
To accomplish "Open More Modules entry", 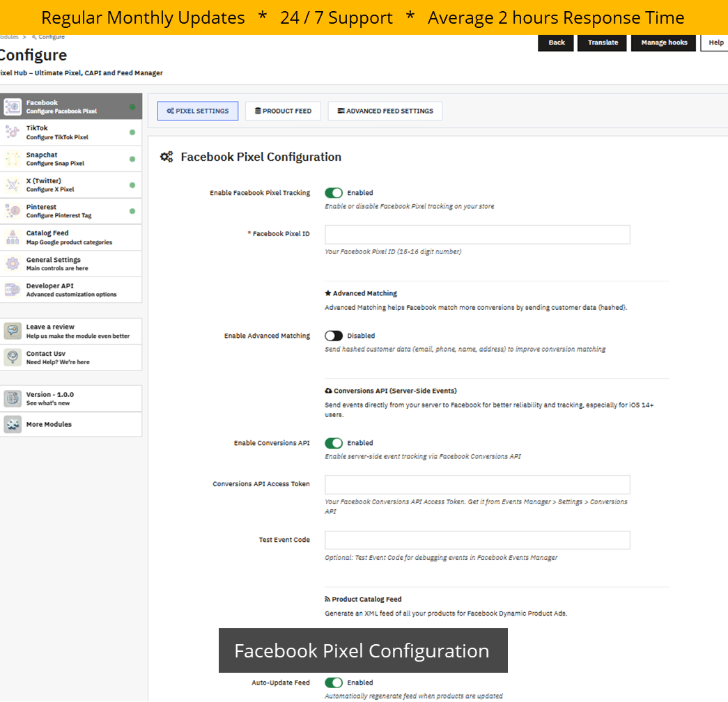I will (71, 424).
